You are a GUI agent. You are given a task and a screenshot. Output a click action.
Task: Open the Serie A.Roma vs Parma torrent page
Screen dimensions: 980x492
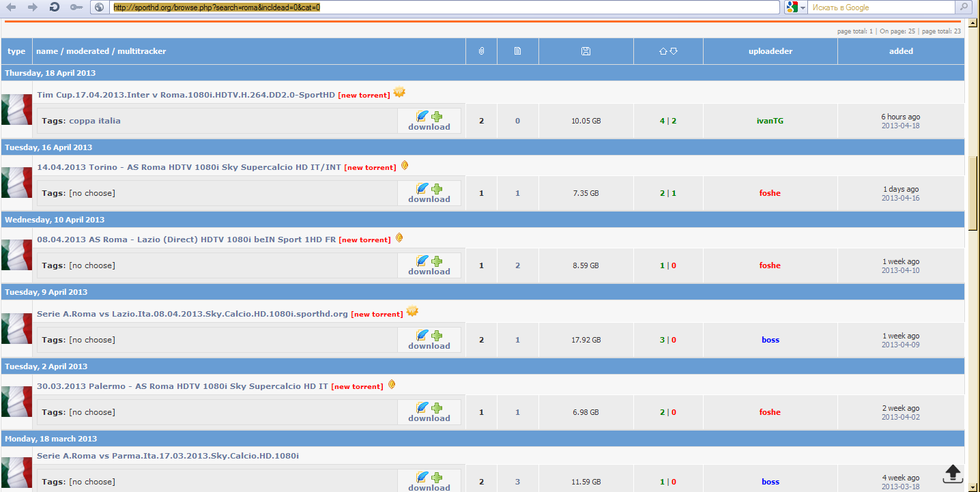[168, 456]
